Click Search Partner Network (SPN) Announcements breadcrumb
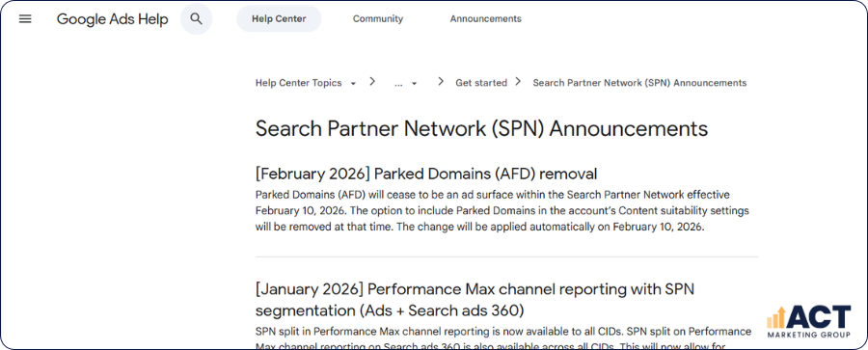 (639, 83)
